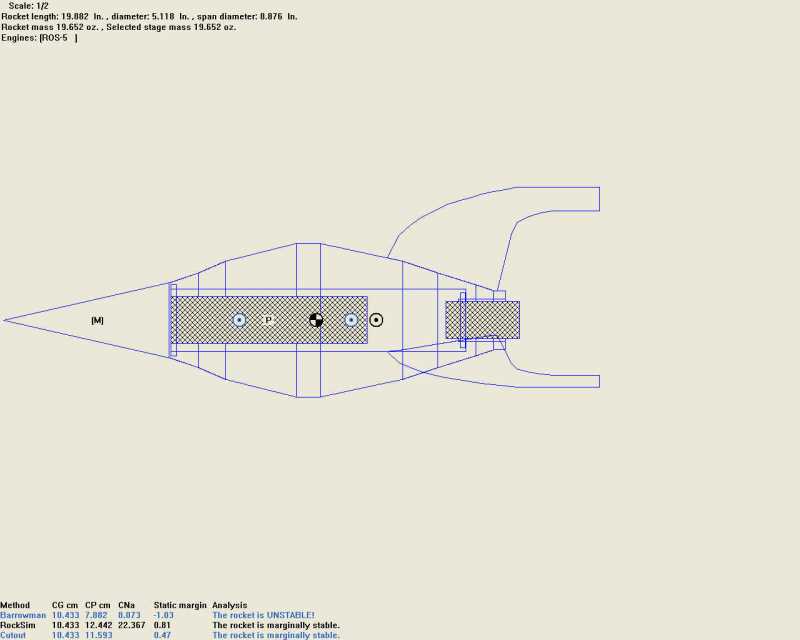Click the CNa column header
This screenshot has width=800, height=640.
[128, 605]
